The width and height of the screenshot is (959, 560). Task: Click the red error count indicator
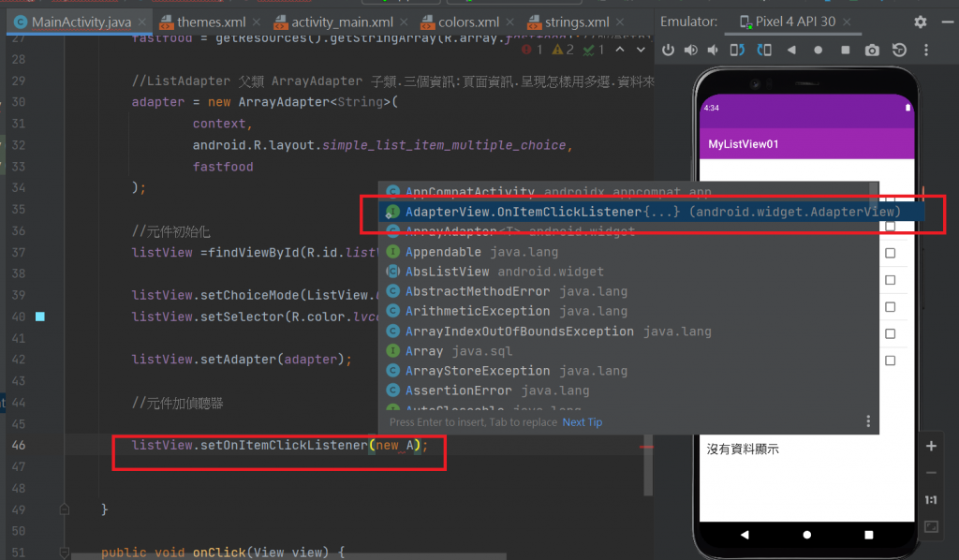532,50
